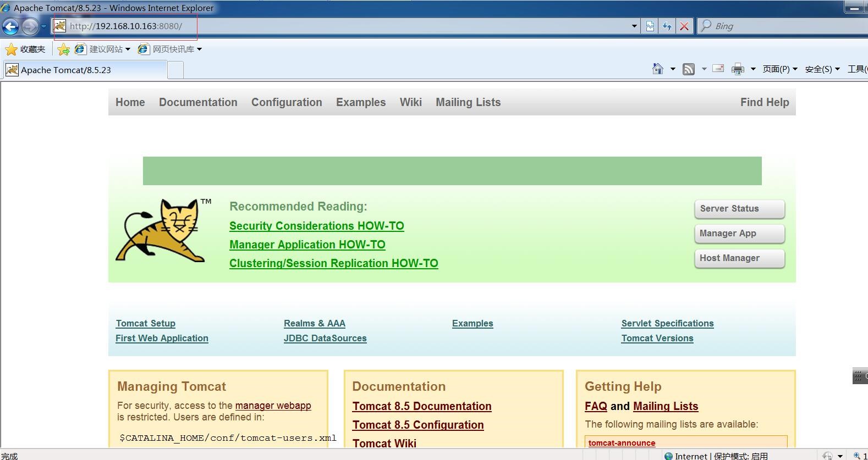
Task: Click the Print icon
Action: click(738, 69)
